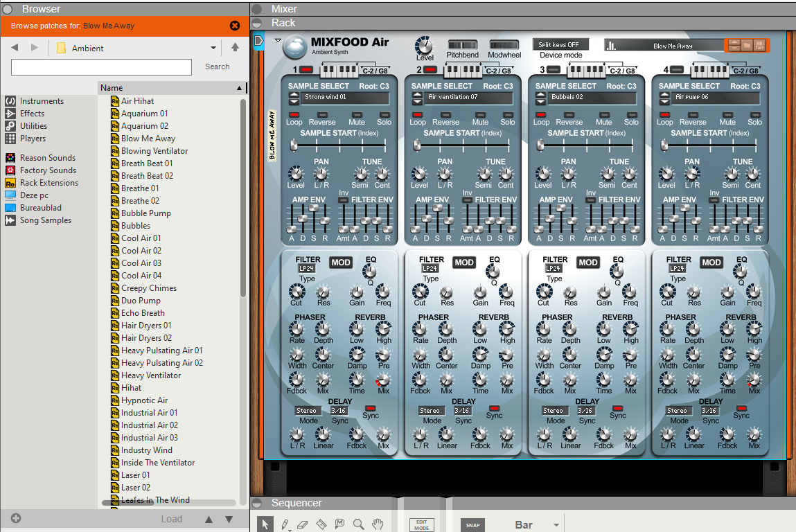Toggle SNAP in the Sequencer
This screenshot has width=796, height=532.
[x=472, y=525]
